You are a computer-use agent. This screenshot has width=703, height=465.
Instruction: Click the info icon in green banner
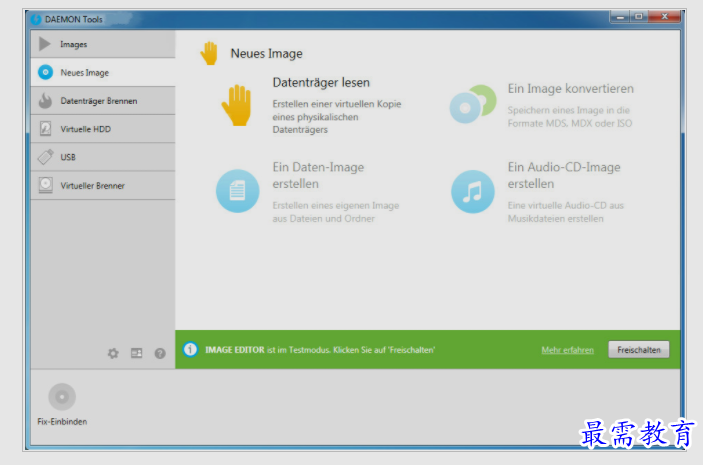(x=190, y=349)
